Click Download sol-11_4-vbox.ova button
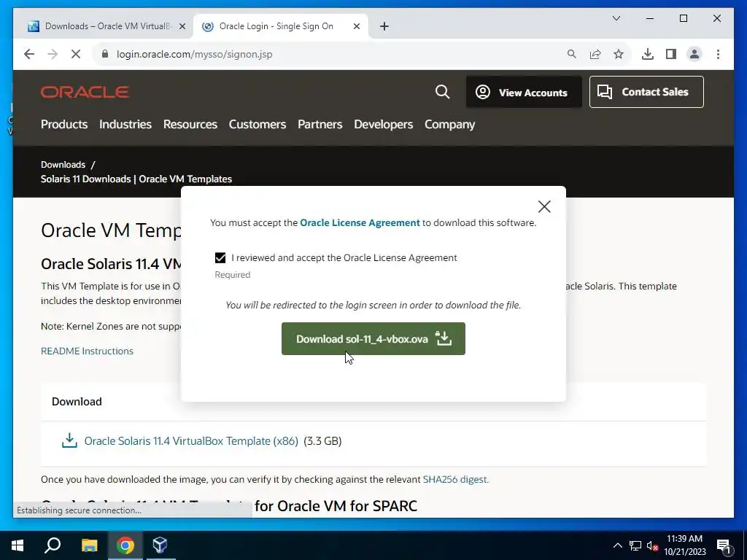This screenshot has width=747, height=560. [x=373, y=338]
